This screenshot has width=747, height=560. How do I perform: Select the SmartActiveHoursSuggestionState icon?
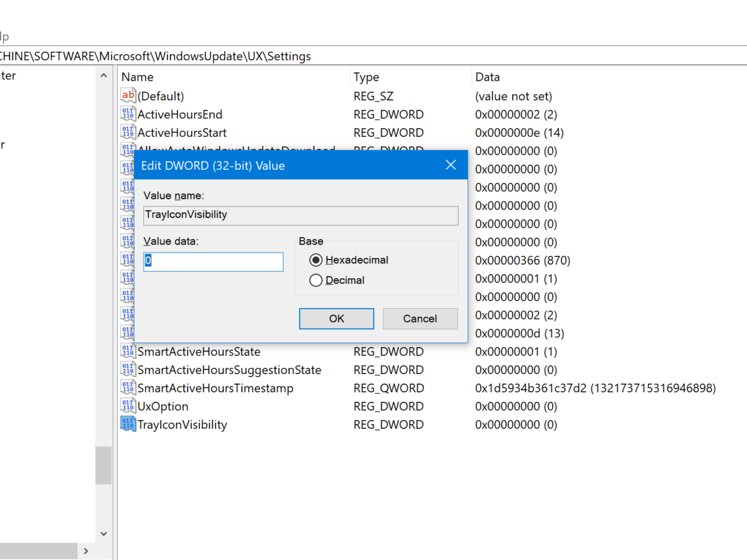pyautogui.click(x=128, y=370)
